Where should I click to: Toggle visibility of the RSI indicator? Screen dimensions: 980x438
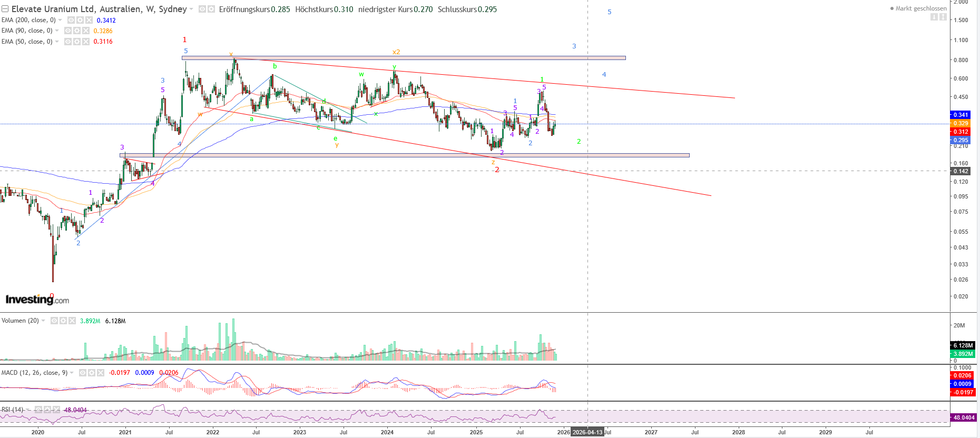click(38, 410)
